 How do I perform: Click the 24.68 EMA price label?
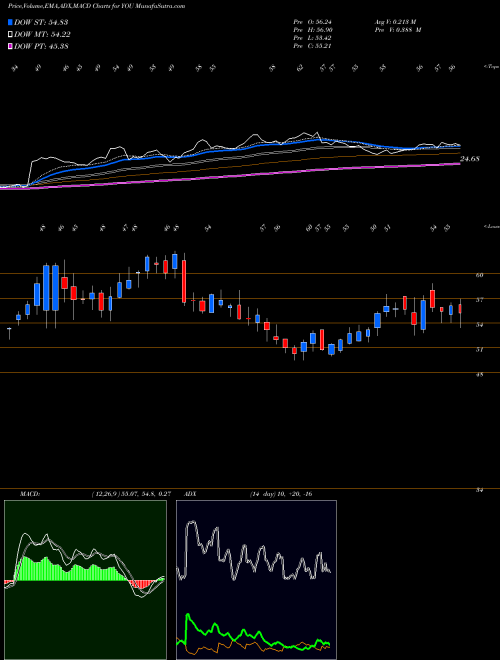click(470, 159)
